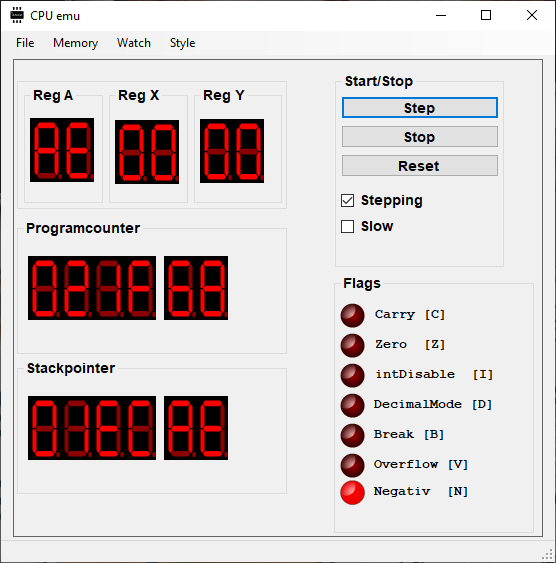Click the intDisable flag LED indicator
The height and width of the screenshot is (563, 556).
[x=352, y=376]
